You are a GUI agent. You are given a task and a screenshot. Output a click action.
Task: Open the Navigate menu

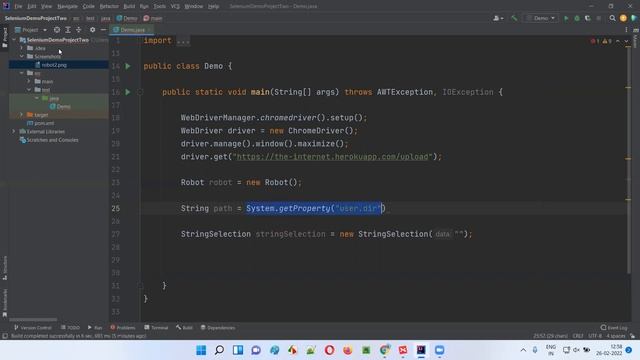click(x=67, y=6)
